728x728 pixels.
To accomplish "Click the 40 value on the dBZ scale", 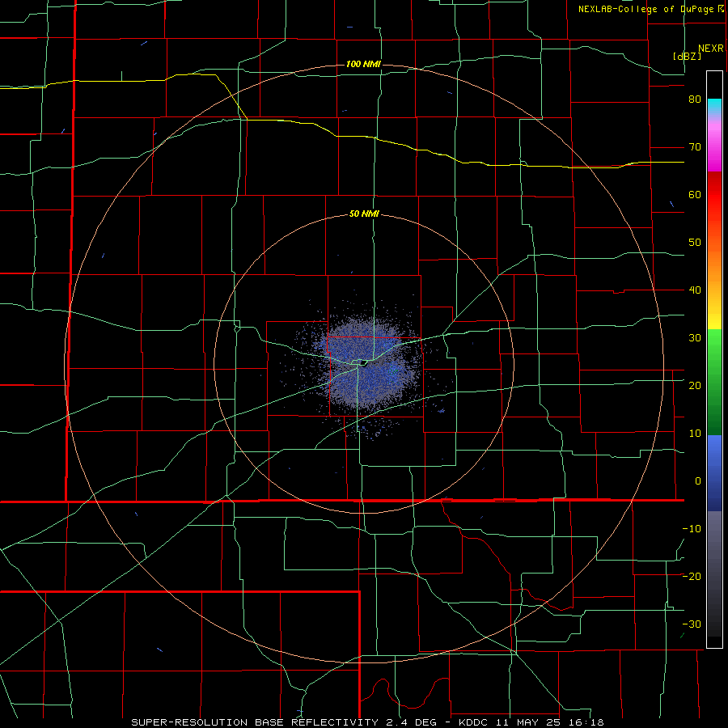I will [695, 290].
